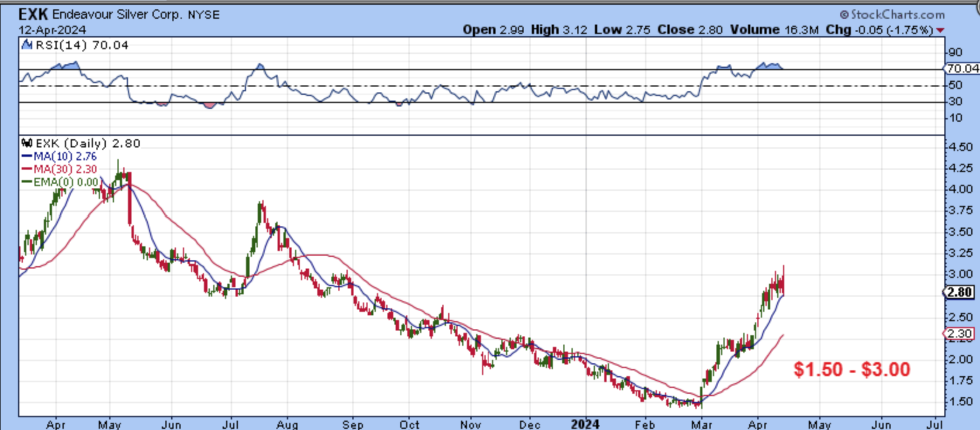This screenshot has height=430, width=980.
Task: Click the 4.25 price axis label
Action: click(x=960, y=168)
